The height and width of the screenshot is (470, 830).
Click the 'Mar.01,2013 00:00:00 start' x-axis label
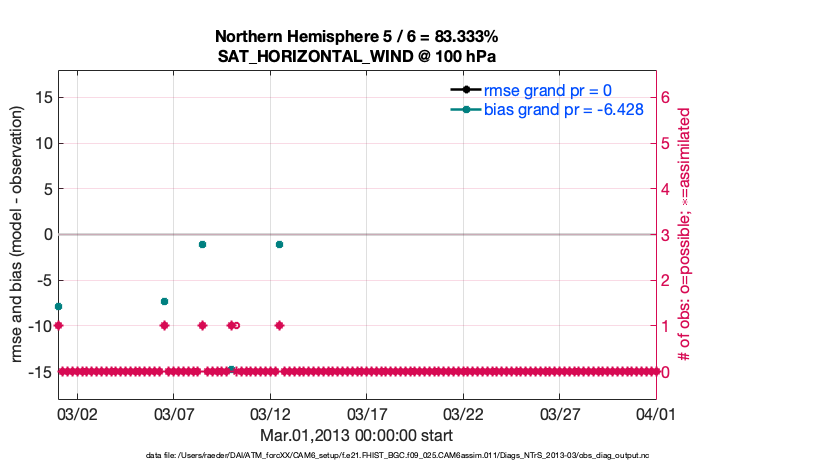(x=357, y=435)
